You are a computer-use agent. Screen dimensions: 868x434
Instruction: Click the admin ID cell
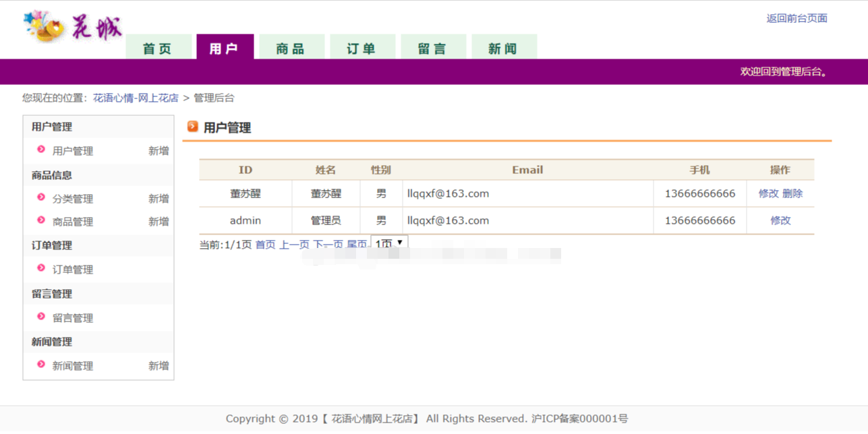coord(245,220)
